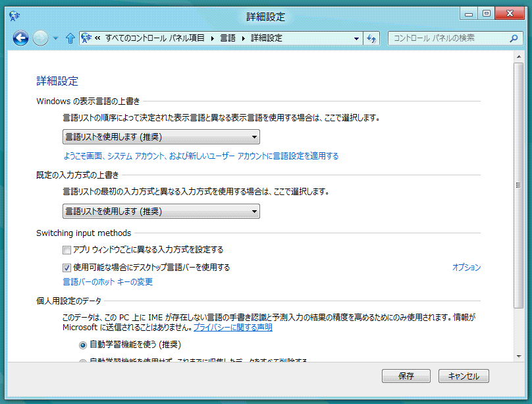Open the オプション link
Viewport: 532px width, 404px height.
pos(467,268)
